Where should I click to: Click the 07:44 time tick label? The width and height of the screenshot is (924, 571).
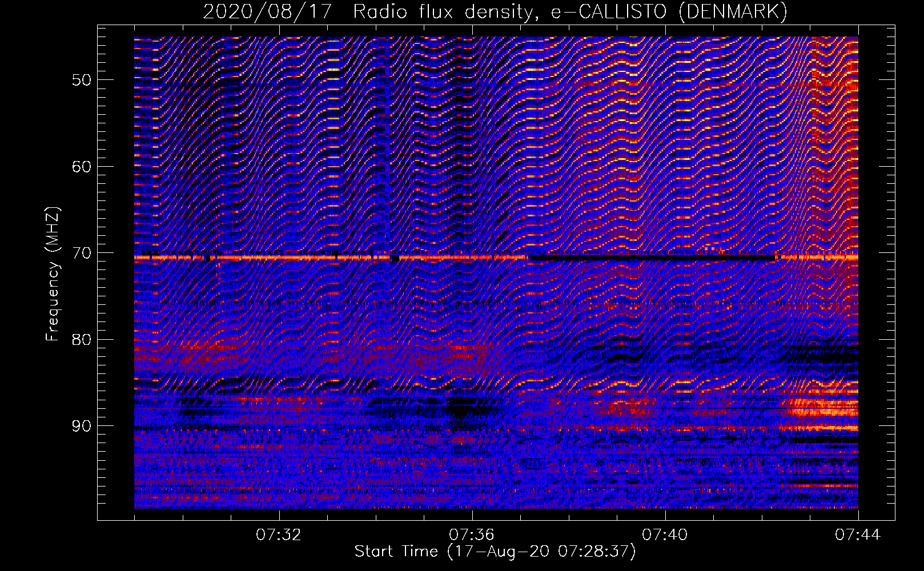click(858, 535)
